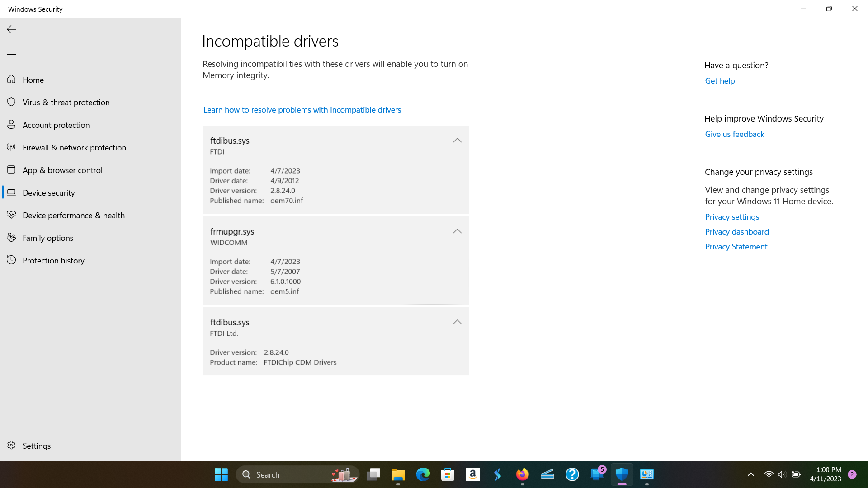Image resolution: width=868 pixels, height=488 pixels.
Task: Click the Device performance heart icon
Action: coord(11,215)
